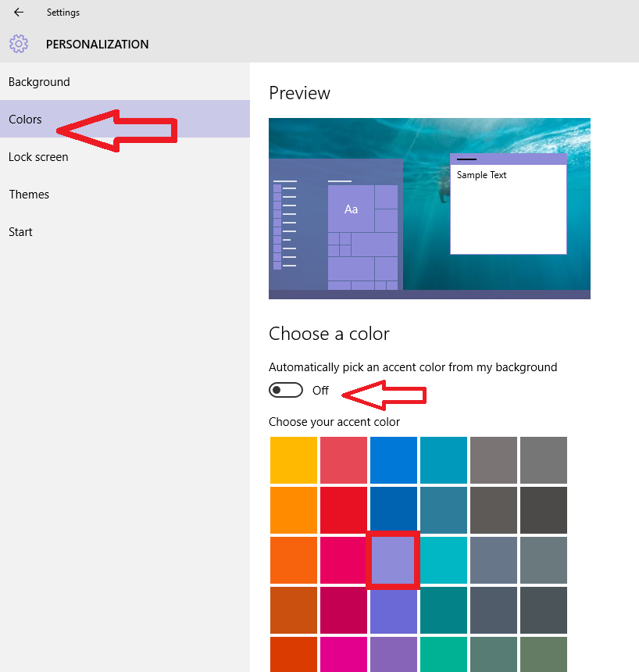Open the Start personalization settings

pyautogui.click(x=20, y=231)
